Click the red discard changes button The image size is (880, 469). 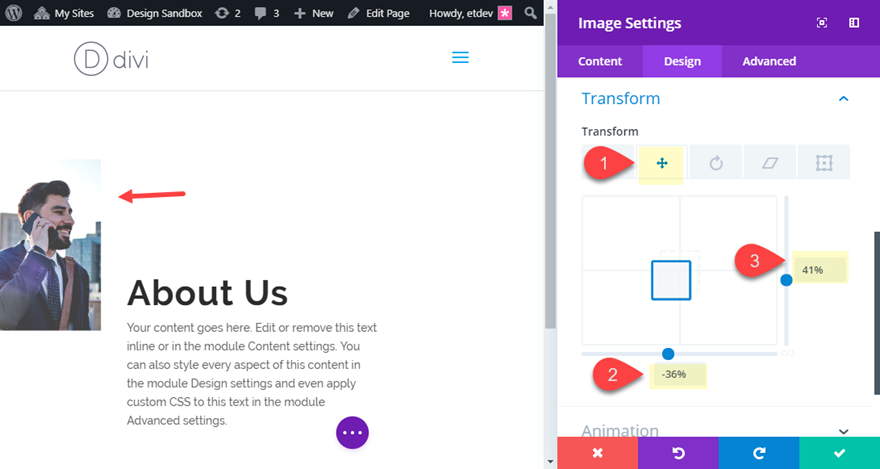[597, 453]
